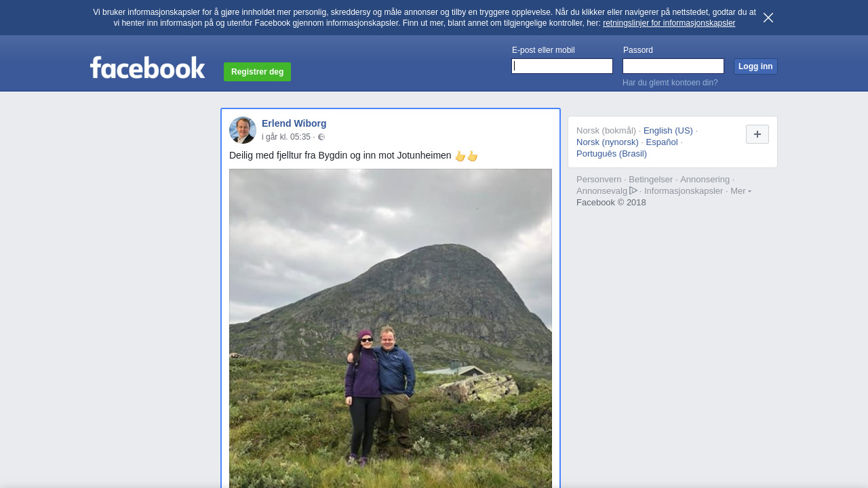The height and width of the screenshot is (488, 868).
Task: Focus the Passord input field
Action: (673, 66)
